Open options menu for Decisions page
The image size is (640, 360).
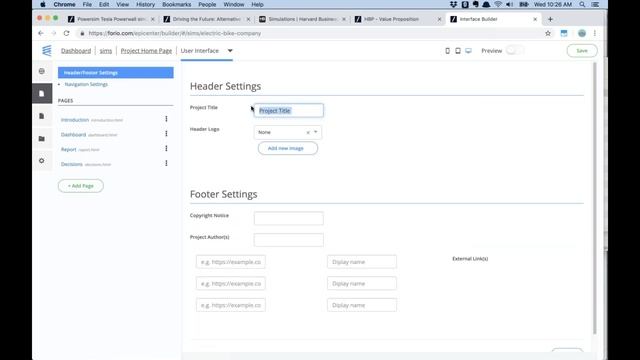click(166, 163)
